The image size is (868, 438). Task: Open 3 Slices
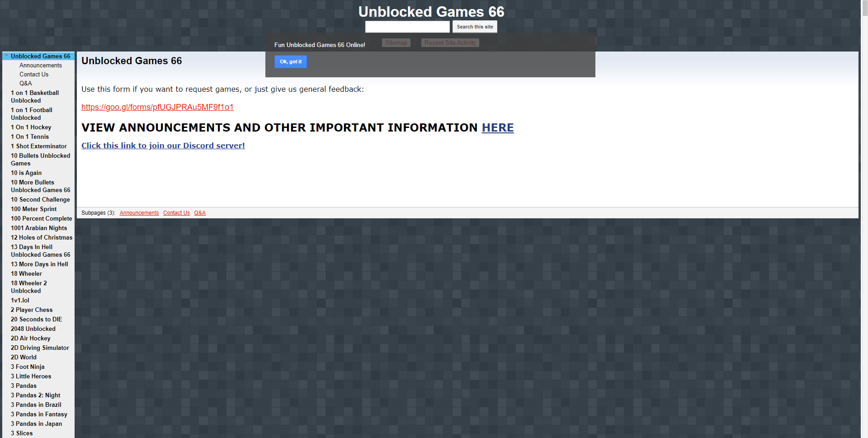coord(22,433)
